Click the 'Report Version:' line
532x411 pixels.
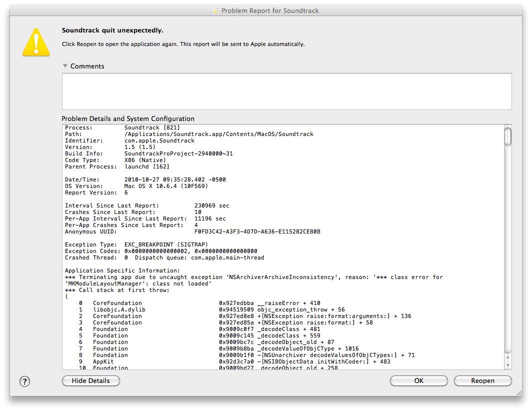coord(96,192)
